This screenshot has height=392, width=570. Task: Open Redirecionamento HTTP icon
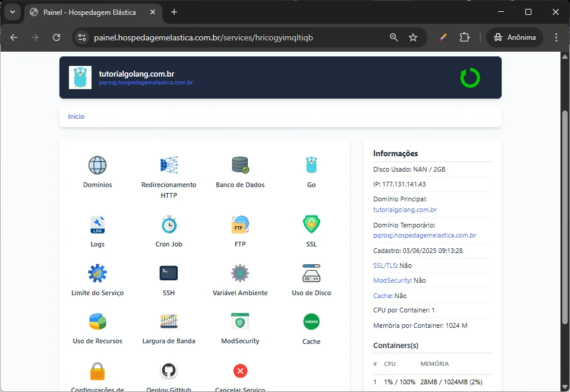[169, 165]
